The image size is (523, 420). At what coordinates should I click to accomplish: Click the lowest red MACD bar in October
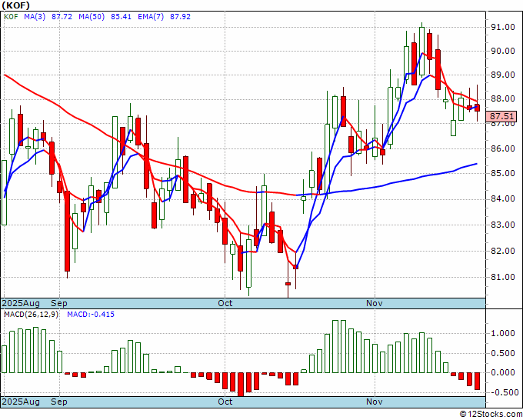241,385
